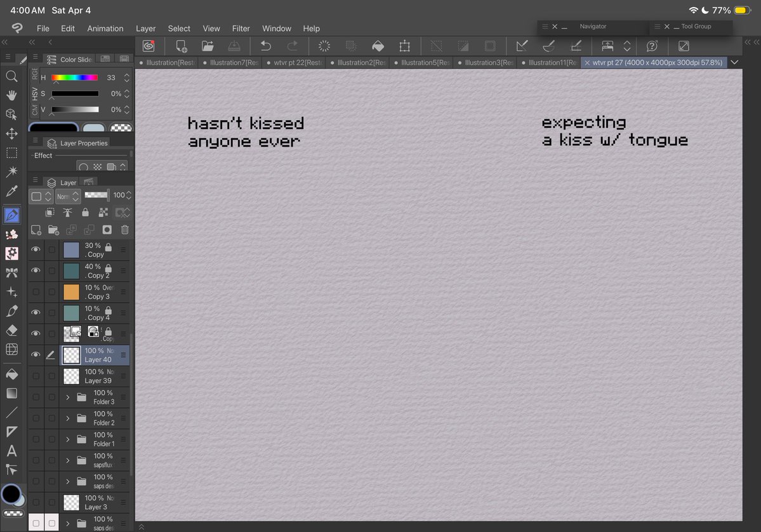Switch to wtvr pt 22 tab
Image resolution: width=761 pixels, height=532 pixels.
(294, 63)
